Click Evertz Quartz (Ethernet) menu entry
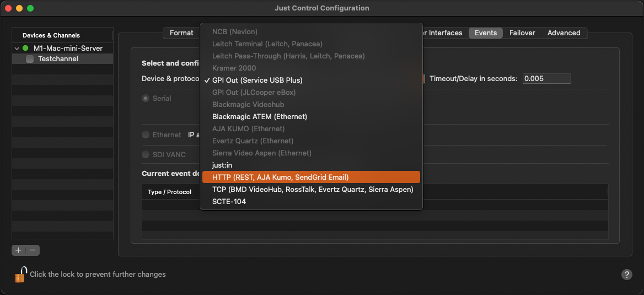The width and height of the screenshot is (644, 295). (312, 141)
